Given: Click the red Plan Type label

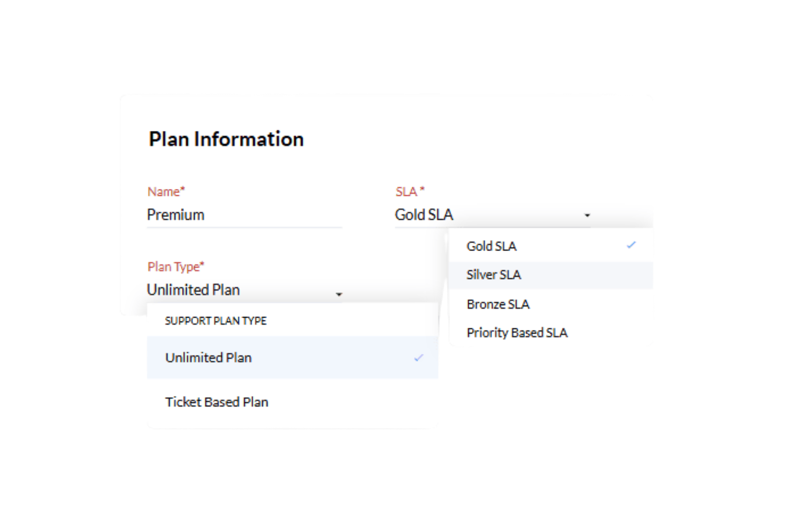Looking at the screenshot, I should [174, 267].
